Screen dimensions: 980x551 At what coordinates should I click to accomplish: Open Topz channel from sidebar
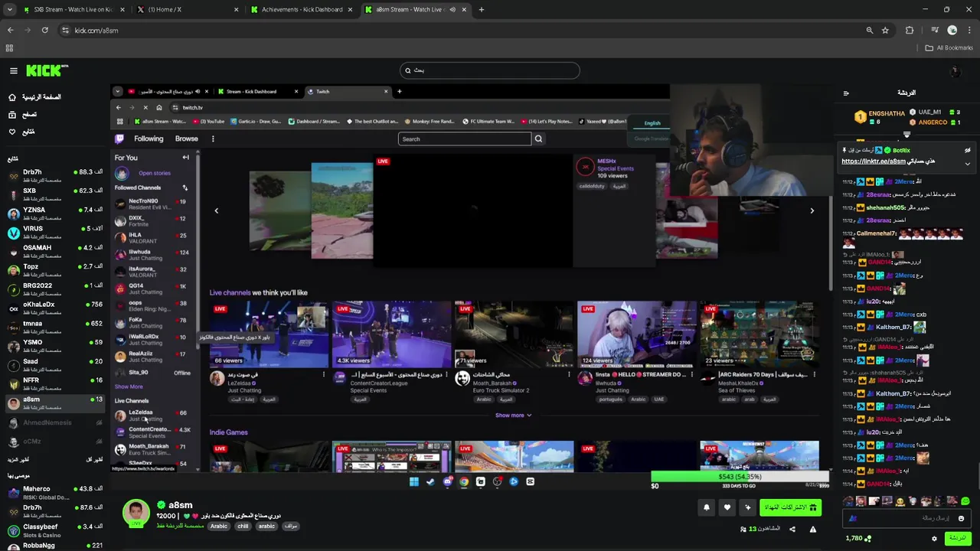54,269
